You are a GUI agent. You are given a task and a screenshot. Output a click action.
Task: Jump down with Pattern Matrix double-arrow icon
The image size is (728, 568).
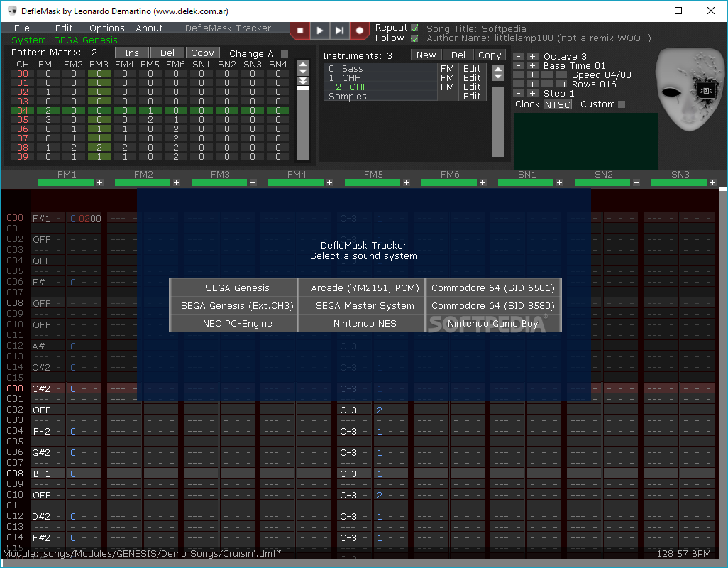point(303,81)
